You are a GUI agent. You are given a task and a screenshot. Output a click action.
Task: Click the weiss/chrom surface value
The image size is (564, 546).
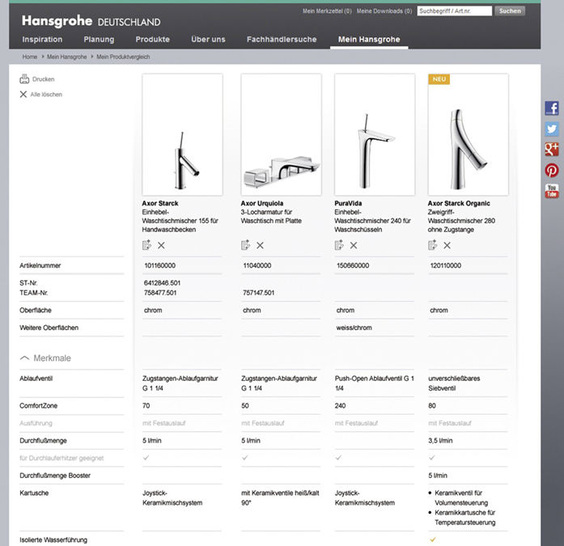(x=354, y=328)
